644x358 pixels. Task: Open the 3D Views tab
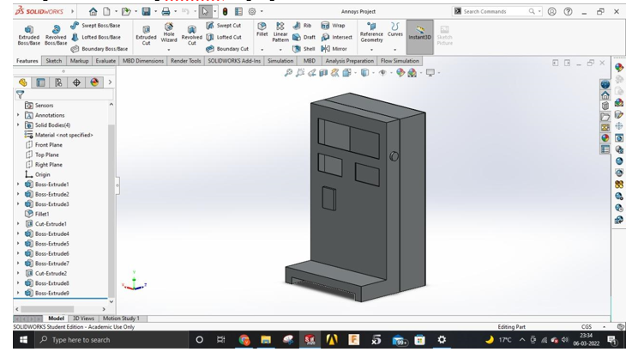coord(83,319)
